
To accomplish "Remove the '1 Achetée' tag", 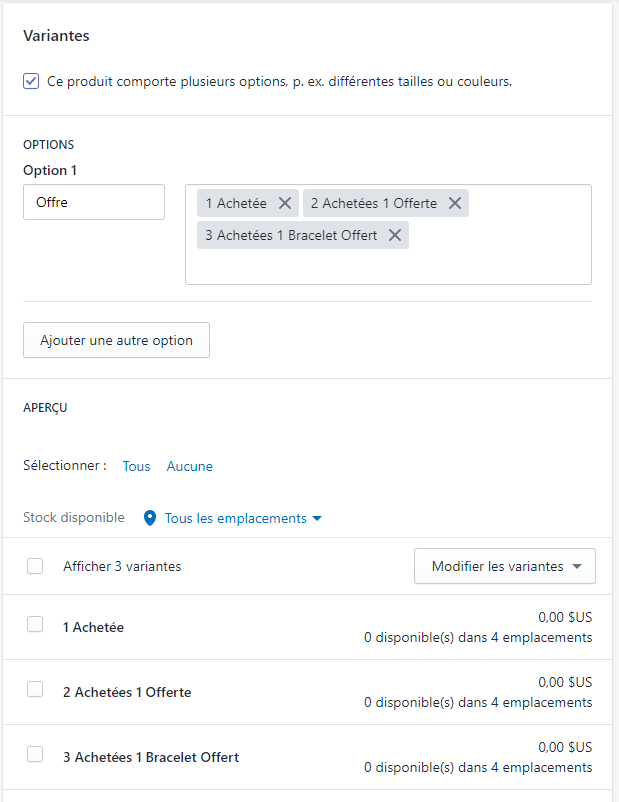I will click(x=285, y=203).
